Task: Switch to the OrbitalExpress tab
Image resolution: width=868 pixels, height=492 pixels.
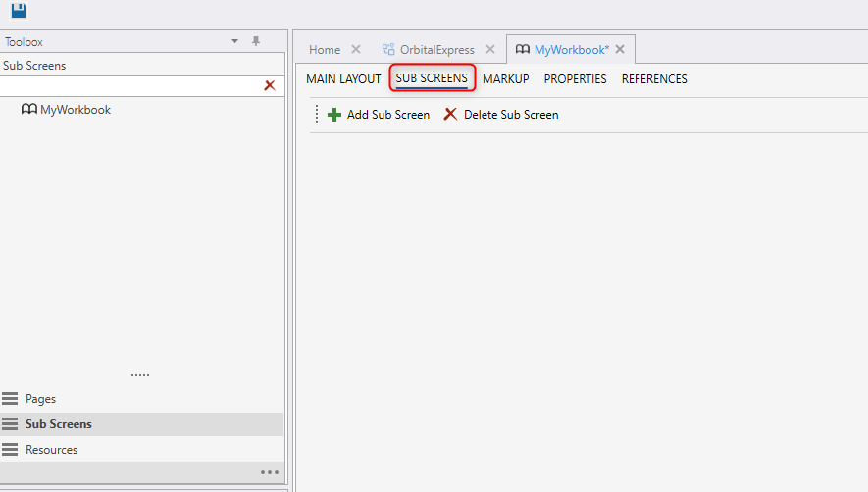Action: click(x=436, y=50)
